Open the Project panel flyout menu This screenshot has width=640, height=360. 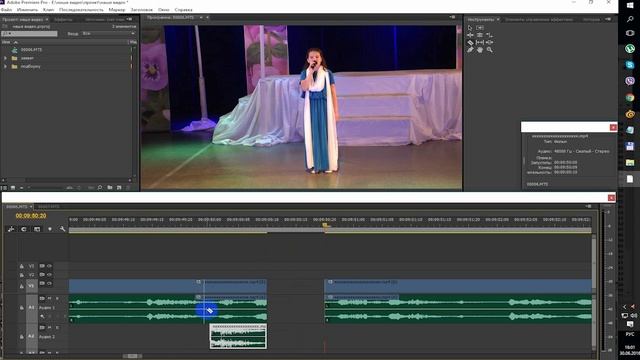129,19
